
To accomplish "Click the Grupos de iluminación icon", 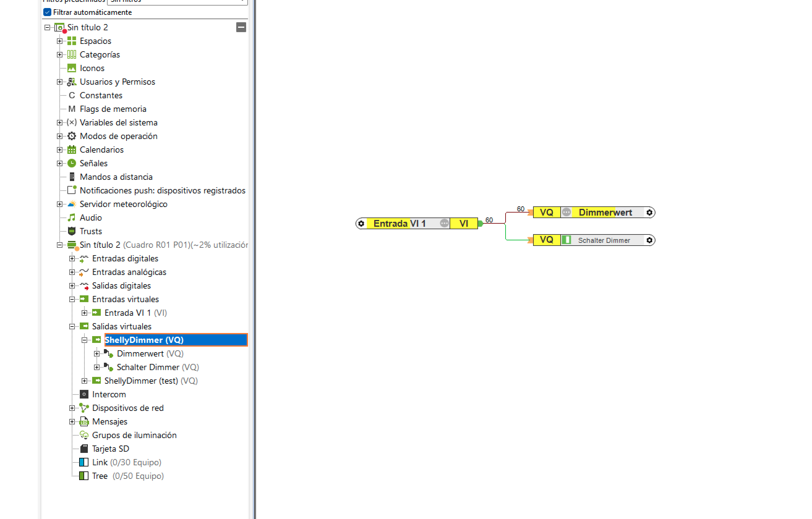I will (84, 435).
